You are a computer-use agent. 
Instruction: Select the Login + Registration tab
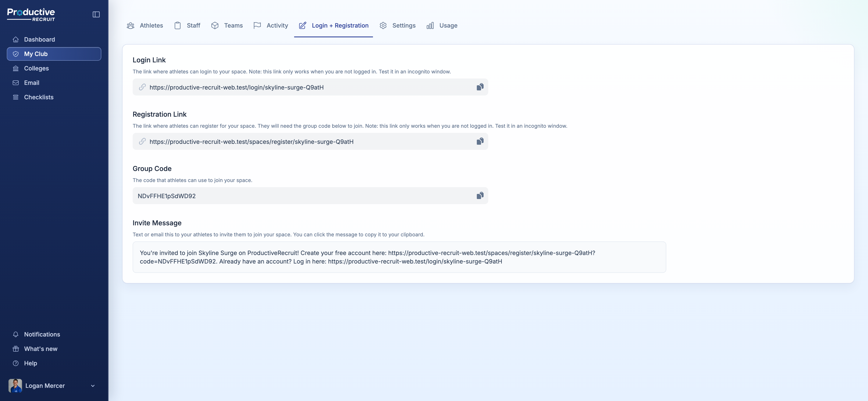(334, 26)
